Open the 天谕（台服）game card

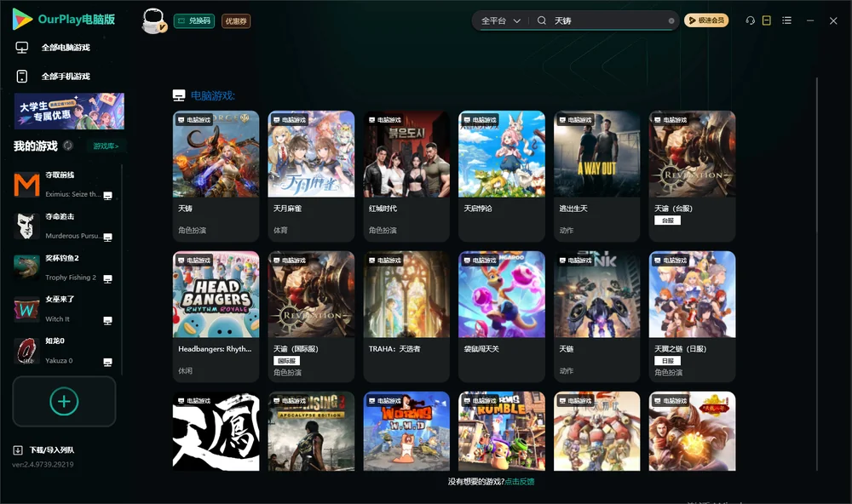tap(692, 176)
